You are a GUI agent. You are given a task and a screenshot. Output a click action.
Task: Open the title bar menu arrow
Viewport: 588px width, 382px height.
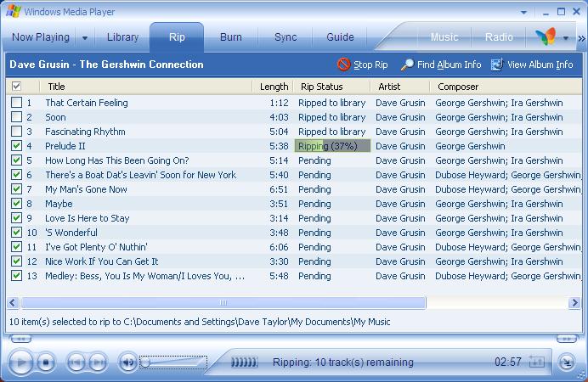(x=523, y=13)
